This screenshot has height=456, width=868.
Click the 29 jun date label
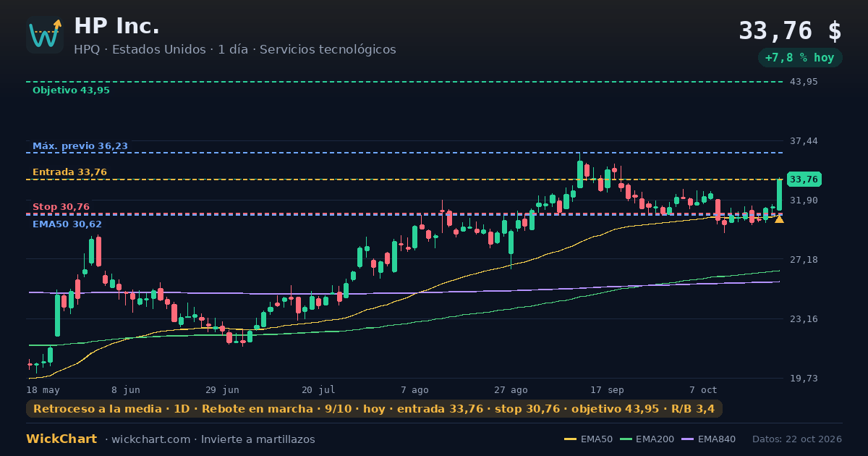[222, 389]
